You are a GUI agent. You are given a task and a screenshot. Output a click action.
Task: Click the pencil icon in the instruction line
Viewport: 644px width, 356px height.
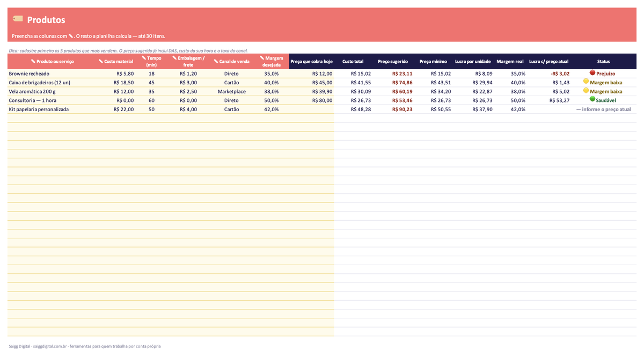point(71,36)
